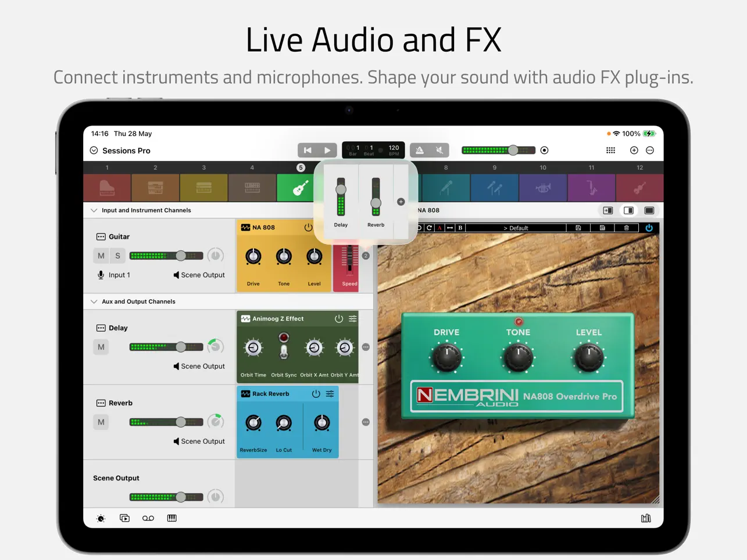Image resolution: width=747 pixels, height=560 pixels.
Task: Click the plus circle icon in top bar
Action: click(634, 150)
